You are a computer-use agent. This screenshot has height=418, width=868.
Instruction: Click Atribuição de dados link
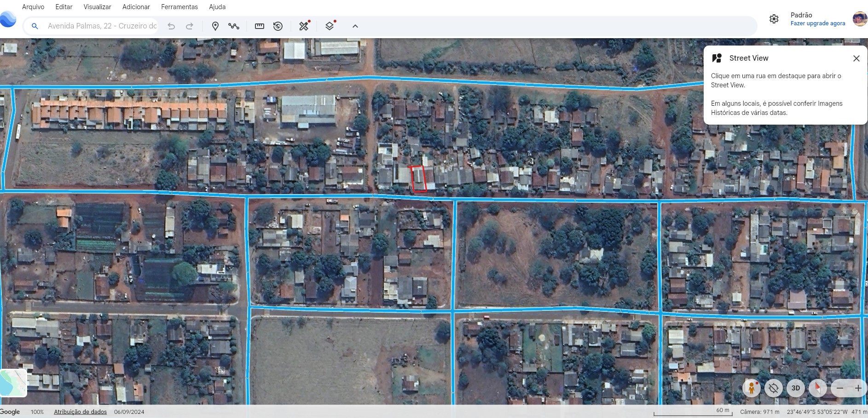[81, 412]
